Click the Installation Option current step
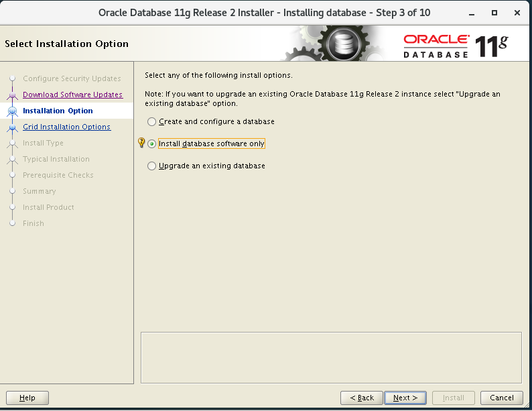This screenshot has height=411, width=532. point(58,111)
